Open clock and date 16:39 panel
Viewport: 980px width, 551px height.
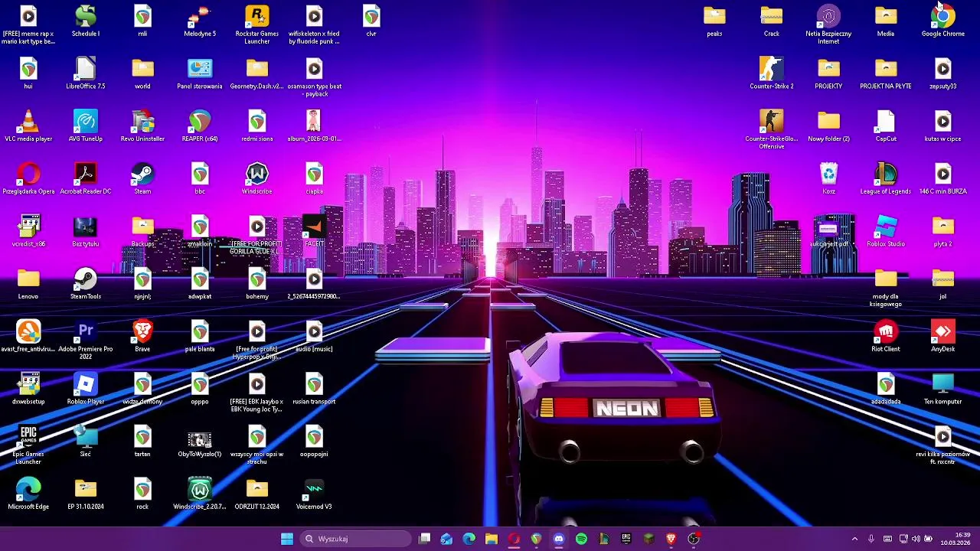click(x=955, y=539)
